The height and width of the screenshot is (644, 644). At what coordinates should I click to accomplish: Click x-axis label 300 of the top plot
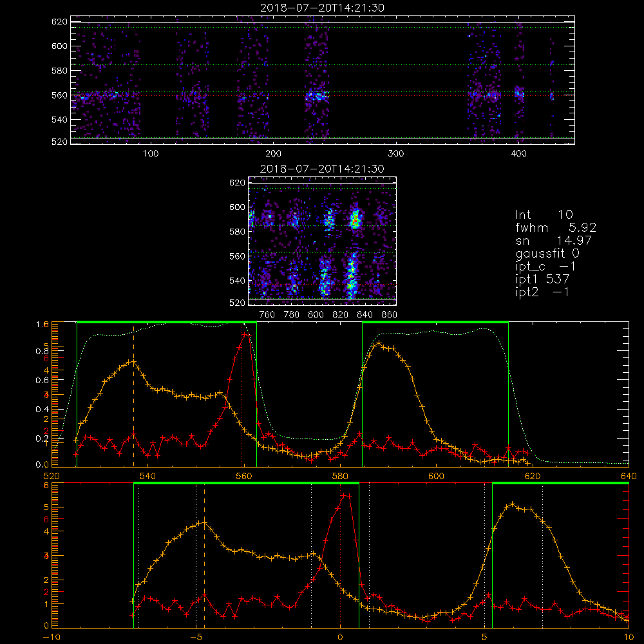tap(396, 154)
